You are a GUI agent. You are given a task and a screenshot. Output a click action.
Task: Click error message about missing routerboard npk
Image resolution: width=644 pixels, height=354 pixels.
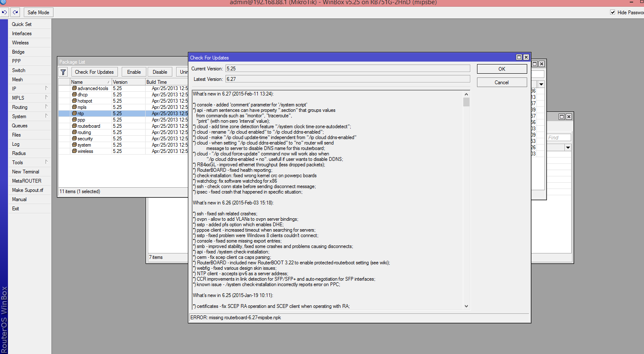[236, 318]
